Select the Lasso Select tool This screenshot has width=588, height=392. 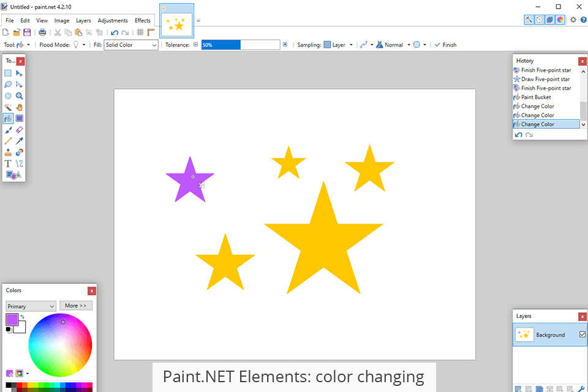click(8, 85)
